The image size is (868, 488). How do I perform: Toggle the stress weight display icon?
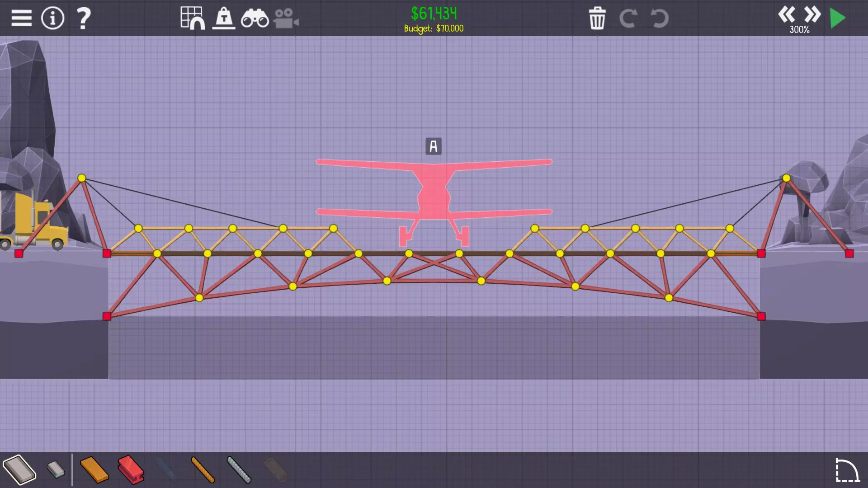224,19
